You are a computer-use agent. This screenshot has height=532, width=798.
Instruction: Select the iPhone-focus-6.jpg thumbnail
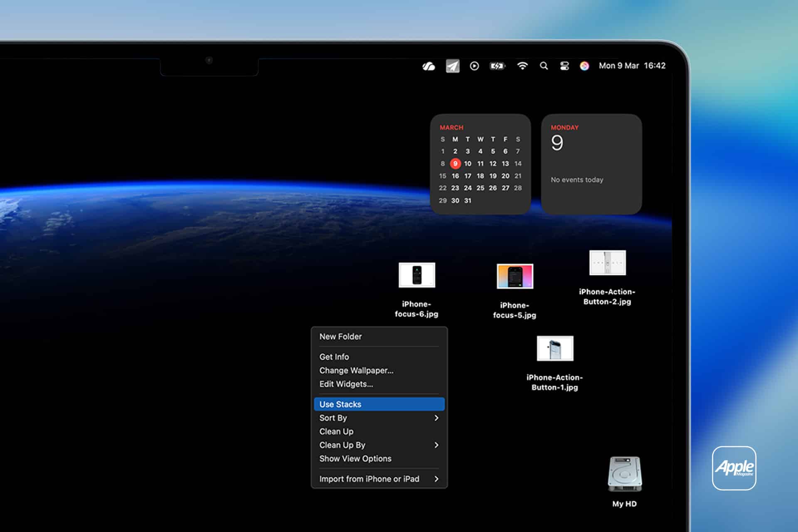417,275
